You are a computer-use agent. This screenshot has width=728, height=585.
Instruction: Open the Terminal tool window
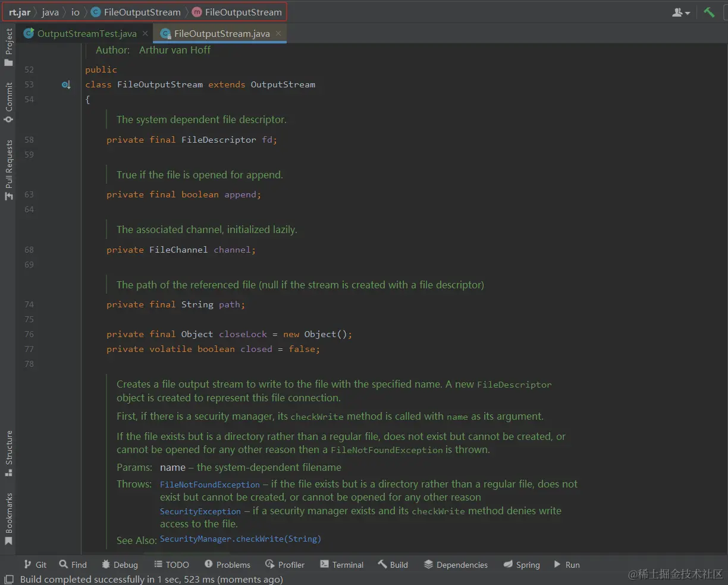341,565
